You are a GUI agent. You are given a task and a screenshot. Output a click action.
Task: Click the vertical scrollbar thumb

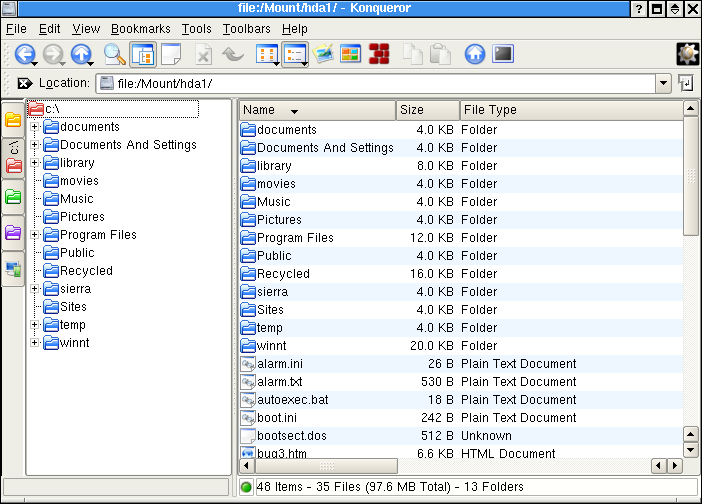pos(691,176)
